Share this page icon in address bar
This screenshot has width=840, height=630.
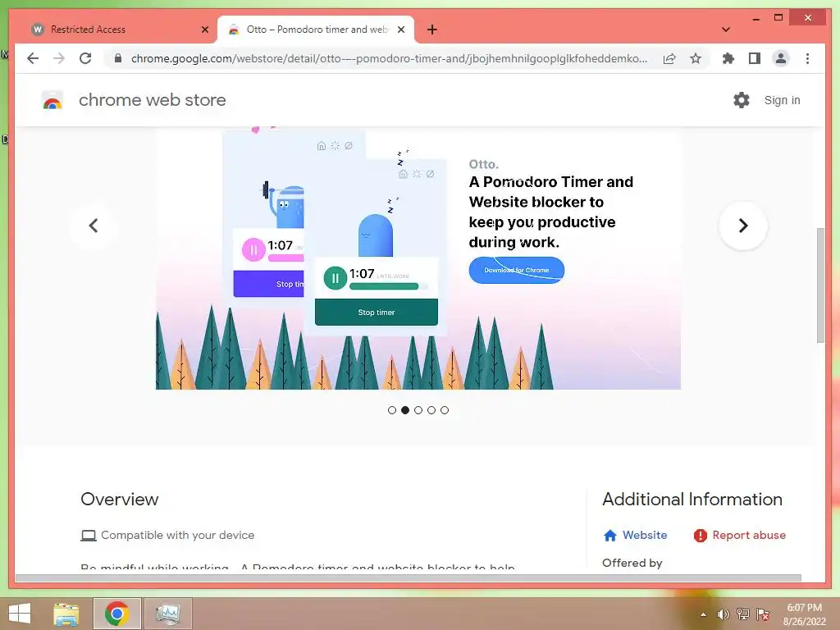pos(669,58)
